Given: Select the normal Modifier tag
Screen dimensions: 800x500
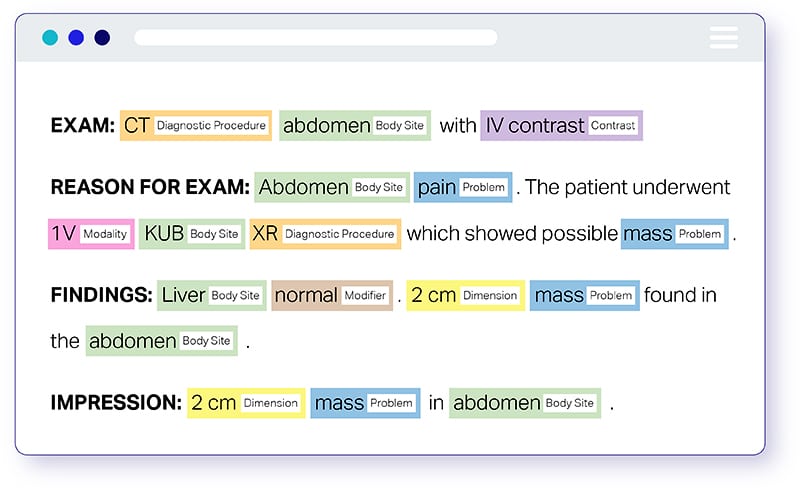Looking at the screenshot, I should point(331,296).
